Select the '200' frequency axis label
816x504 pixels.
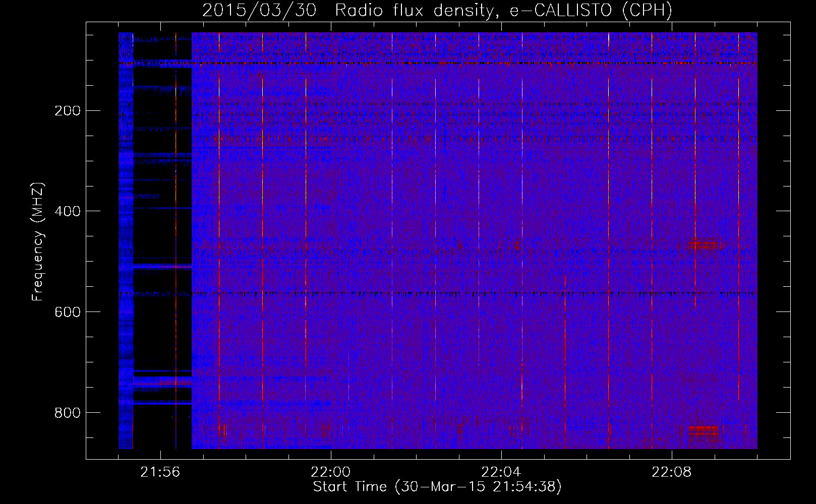pos(67,111)
